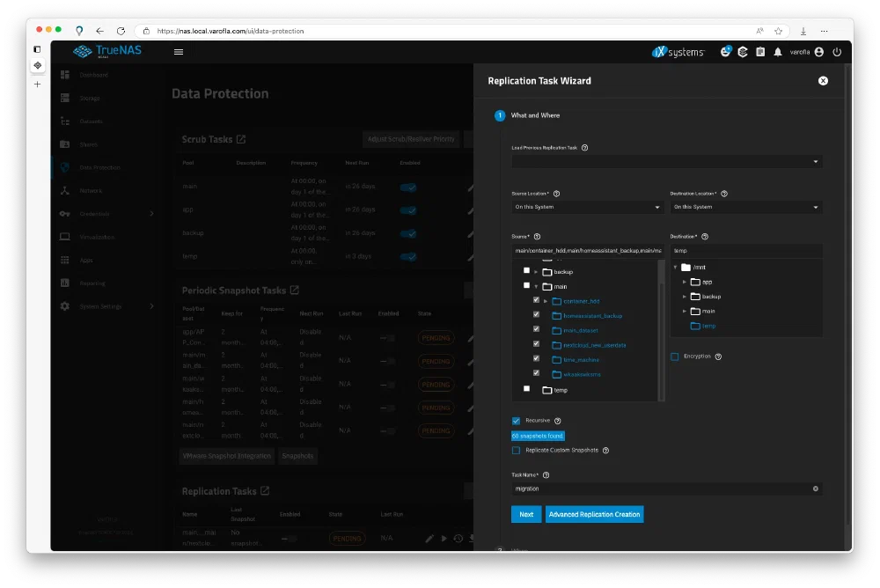Expand the app folder in destination tree

(x=686, y=282)
